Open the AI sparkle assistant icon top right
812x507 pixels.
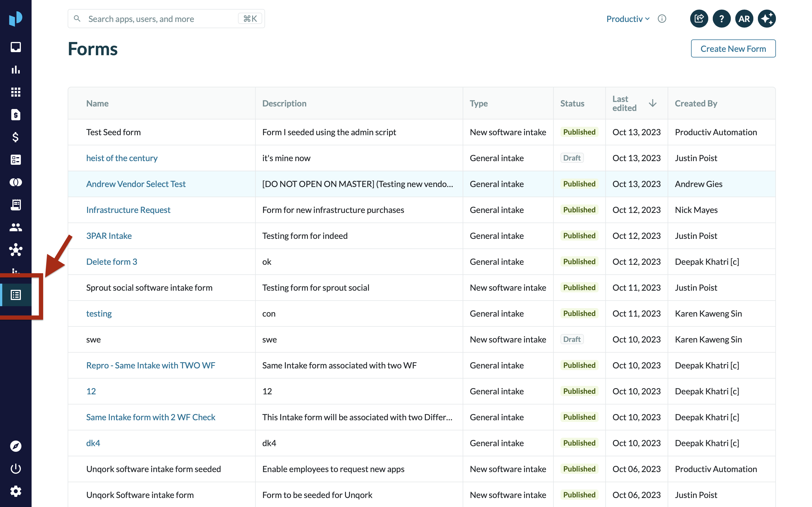[767, 18]
